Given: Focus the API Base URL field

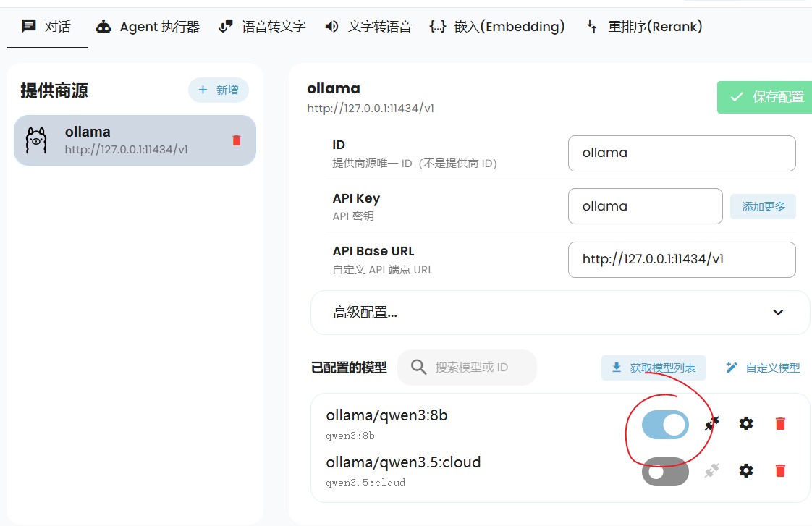Looking at the screenshot, I should tap(682, 259).
